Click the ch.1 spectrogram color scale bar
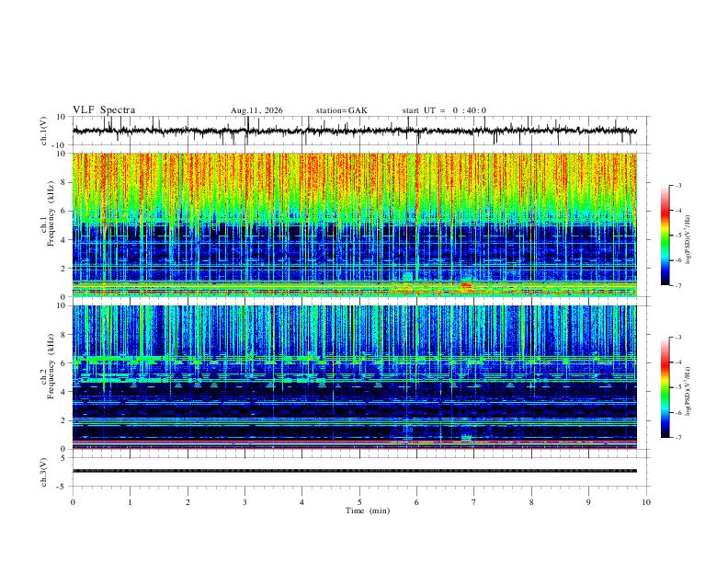The height and width of the screenshot is (563, 728). [x=665, y=236]
